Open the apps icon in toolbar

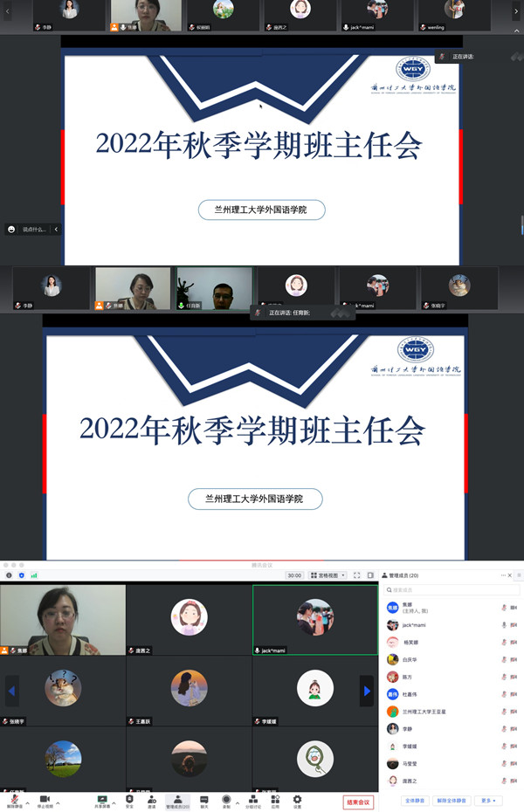pyautogui.click(x=275, y=799)
